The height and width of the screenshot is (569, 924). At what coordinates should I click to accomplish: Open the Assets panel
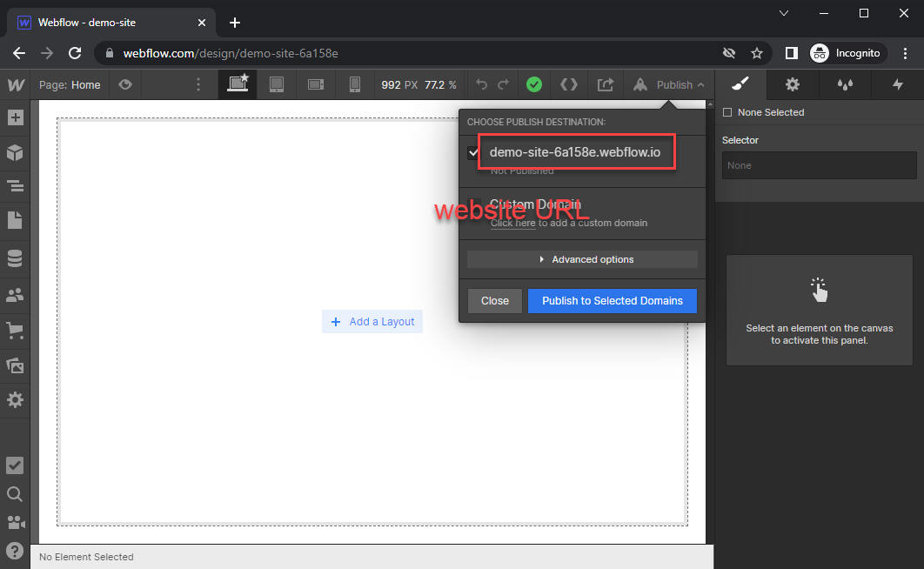tap(16, 365)
